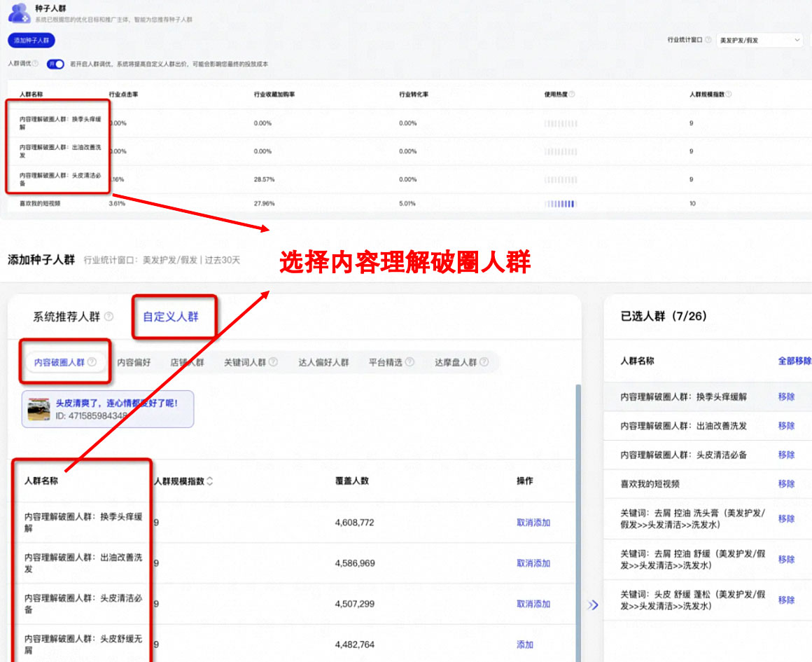Click the 添加种子人群 button
The height and width of the screenshot is (662, 812).
31,40
